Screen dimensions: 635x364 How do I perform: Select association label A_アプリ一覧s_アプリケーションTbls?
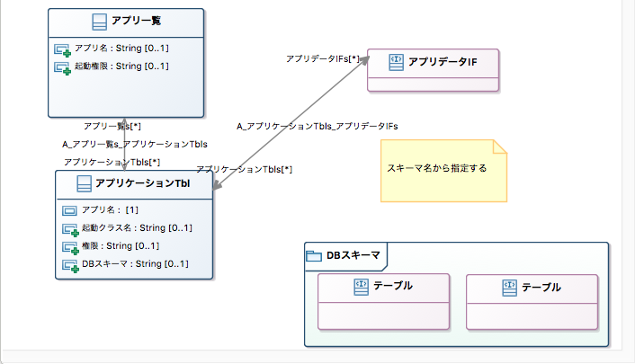(x=135, y=144)
